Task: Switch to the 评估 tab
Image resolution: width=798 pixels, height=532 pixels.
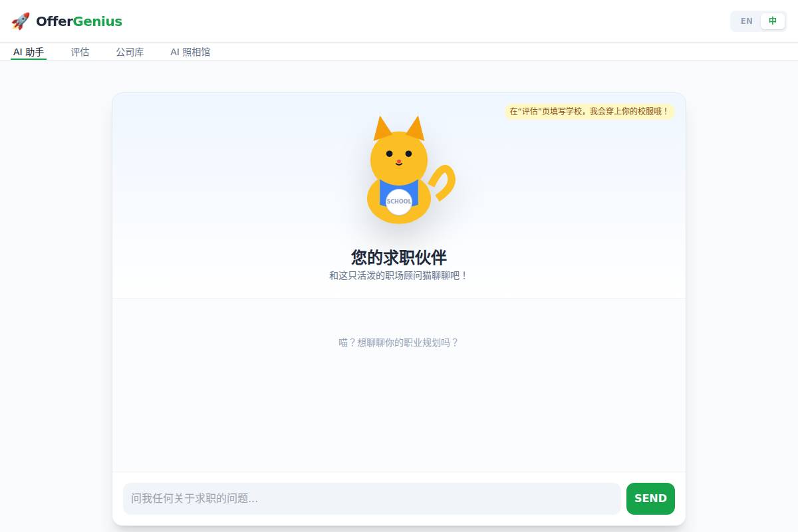Action: click(x=80, y=52)
